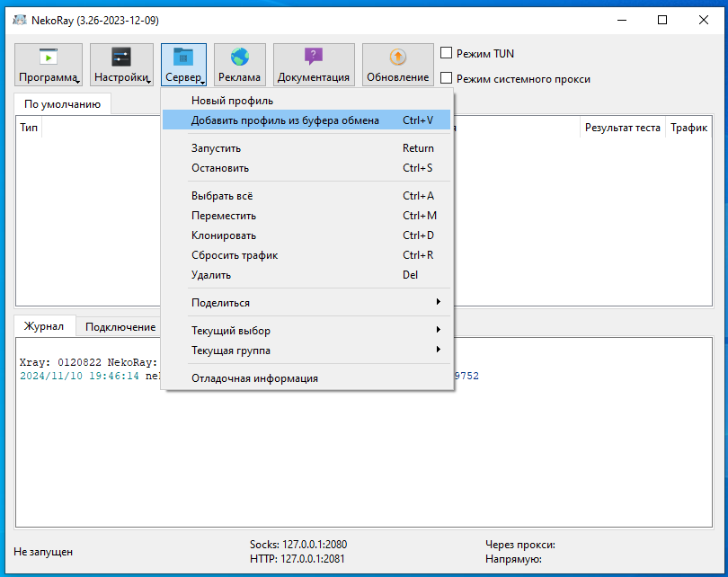Switch to the Подключение tab

point(120,327)
